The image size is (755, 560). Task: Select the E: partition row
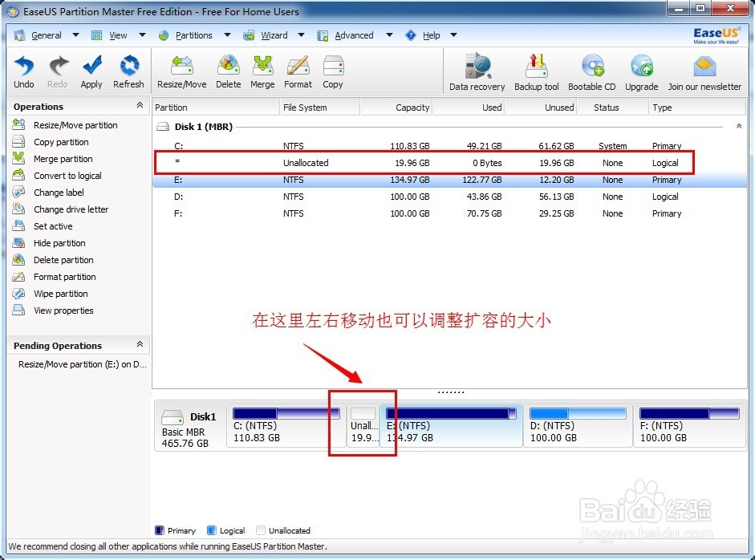point(449,180)
